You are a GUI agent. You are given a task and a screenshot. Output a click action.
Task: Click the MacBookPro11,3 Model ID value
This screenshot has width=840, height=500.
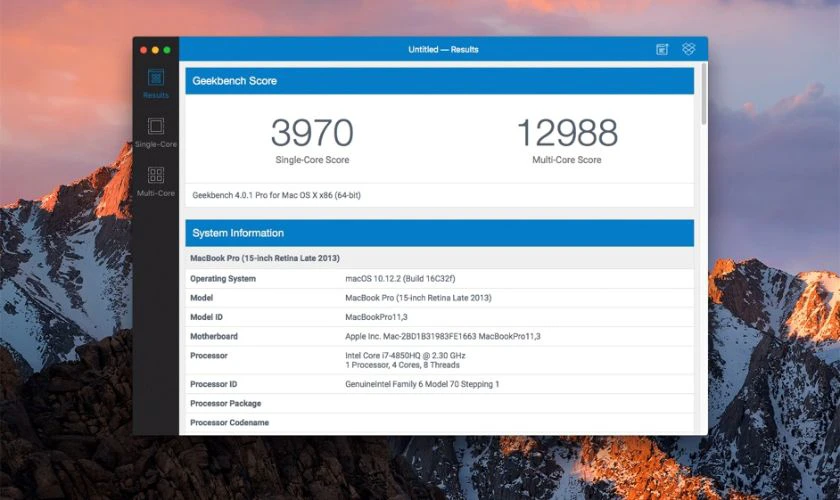[376, 317]
